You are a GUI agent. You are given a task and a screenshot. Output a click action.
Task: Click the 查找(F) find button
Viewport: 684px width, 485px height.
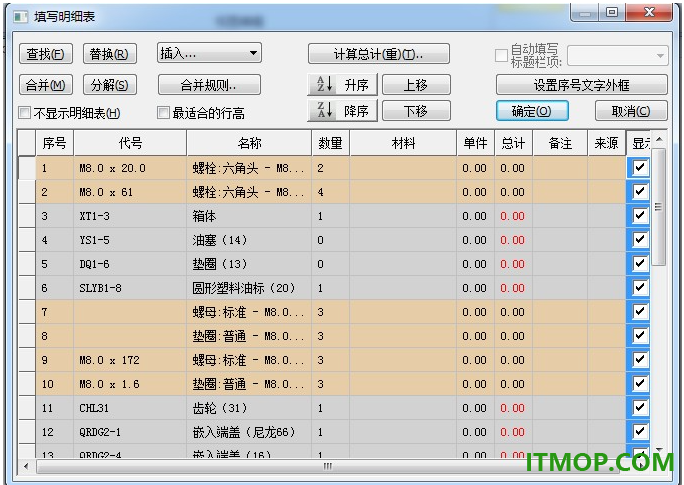click(46, 54)
